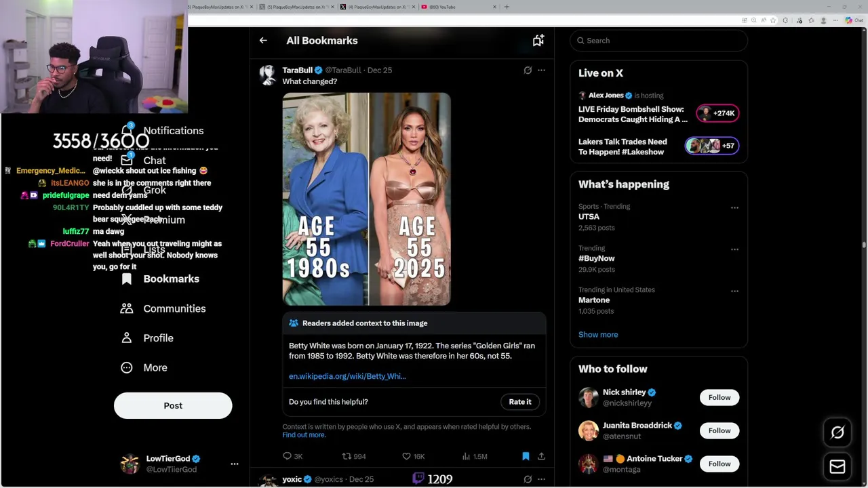Image resolution: width=868 pixels, height=488 pixels.
Task: Join the Alex Jones space showing +274K
Action: [x=717, y=113]
